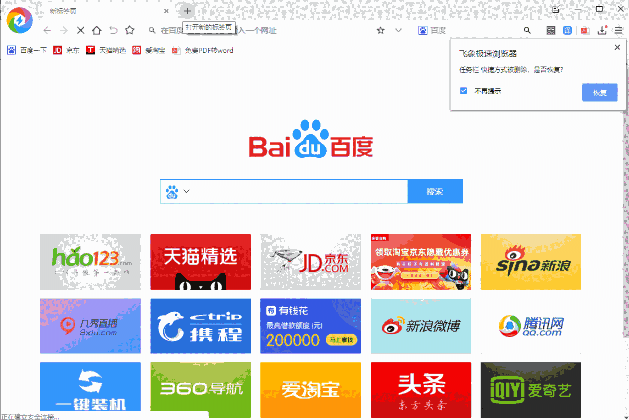Viewport: 629px width, 420px height.
Task: Open the 腾讯网 QQ.com tile
Action: [531, 326]
